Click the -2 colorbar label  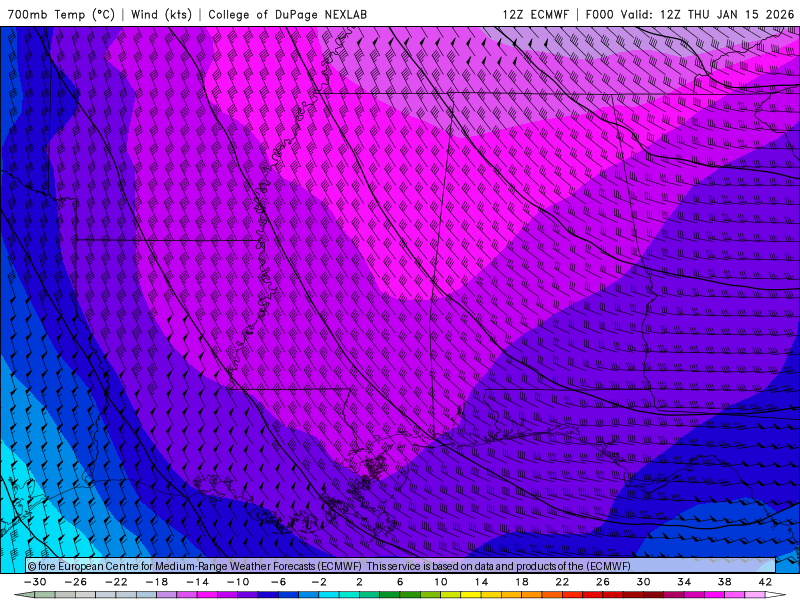click(x=319, y=582)
